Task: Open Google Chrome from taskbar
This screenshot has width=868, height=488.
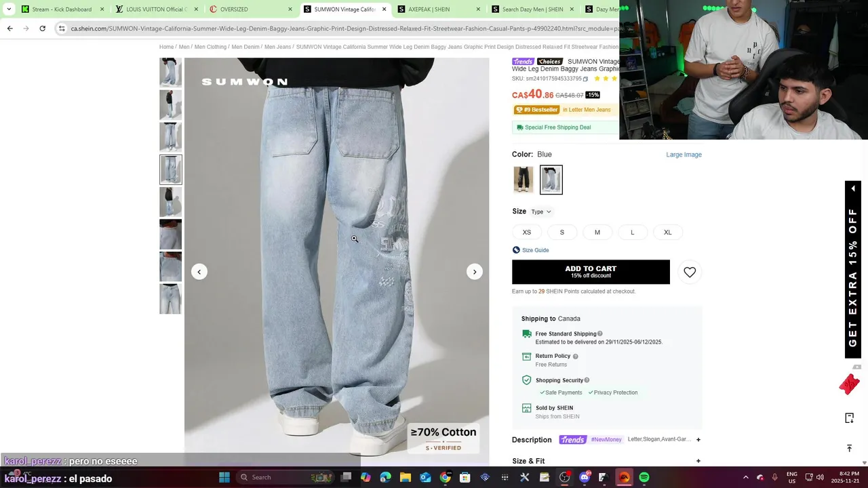Action: (x=445, y=477)
